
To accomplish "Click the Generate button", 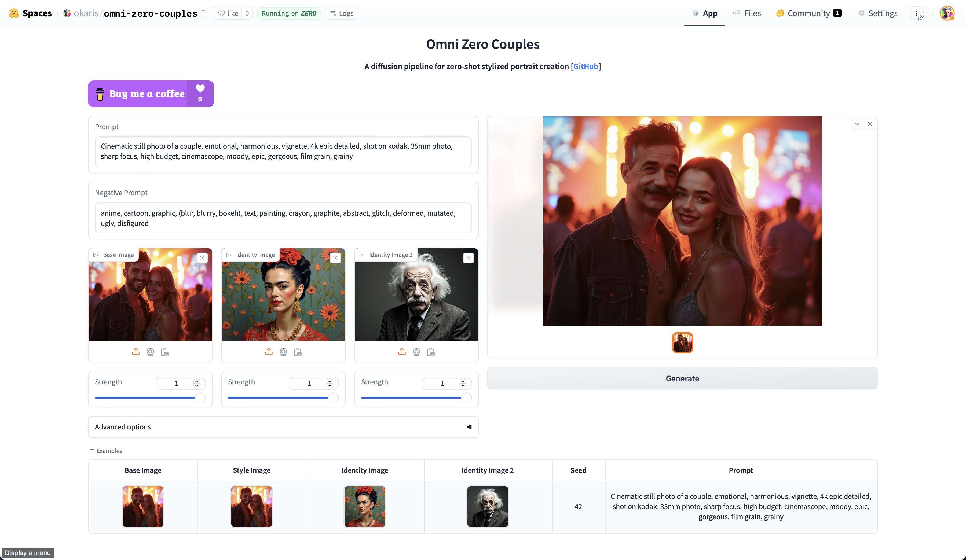I will (x=682, y=378).
